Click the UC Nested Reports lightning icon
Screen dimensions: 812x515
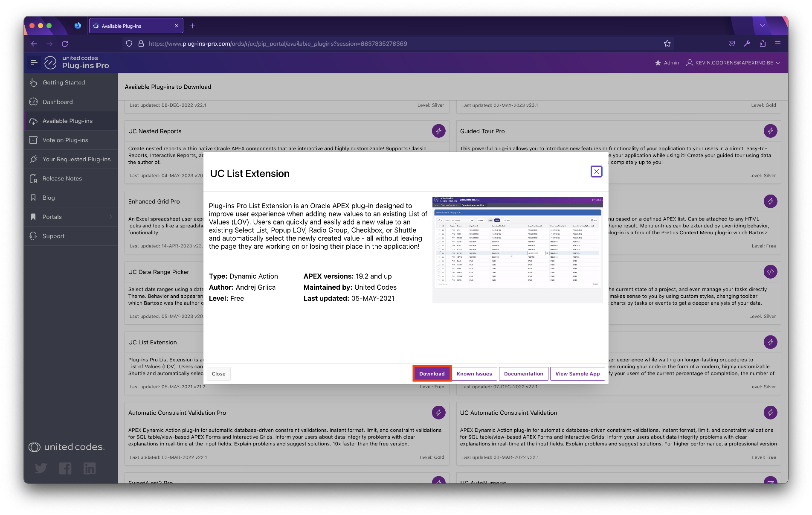tap(438, 131)
